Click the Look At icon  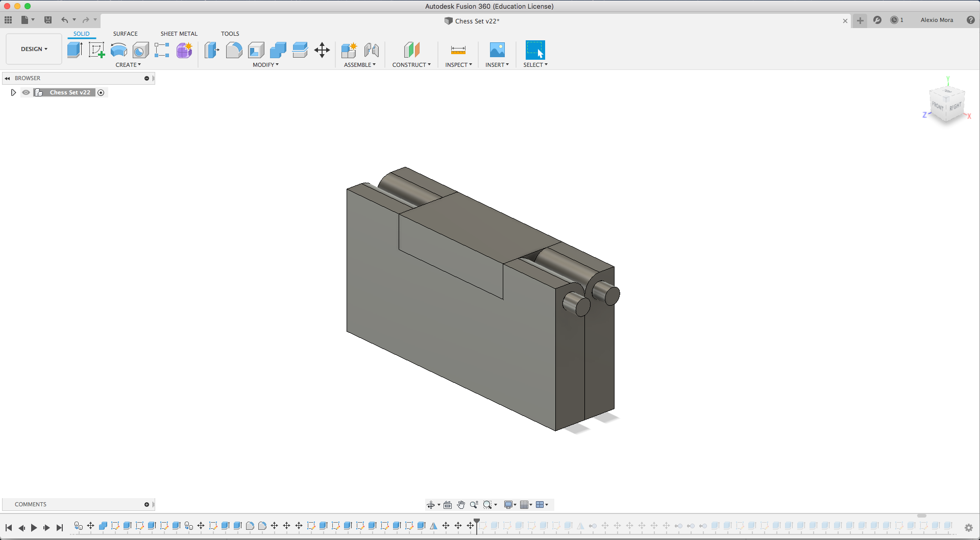[448, 505]
